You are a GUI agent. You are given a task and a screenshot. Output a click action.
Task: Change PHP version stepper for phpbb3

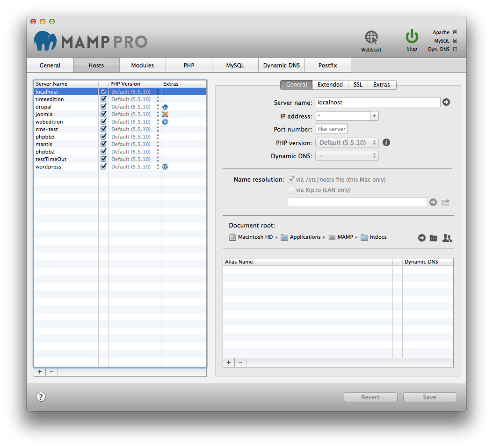158,137
